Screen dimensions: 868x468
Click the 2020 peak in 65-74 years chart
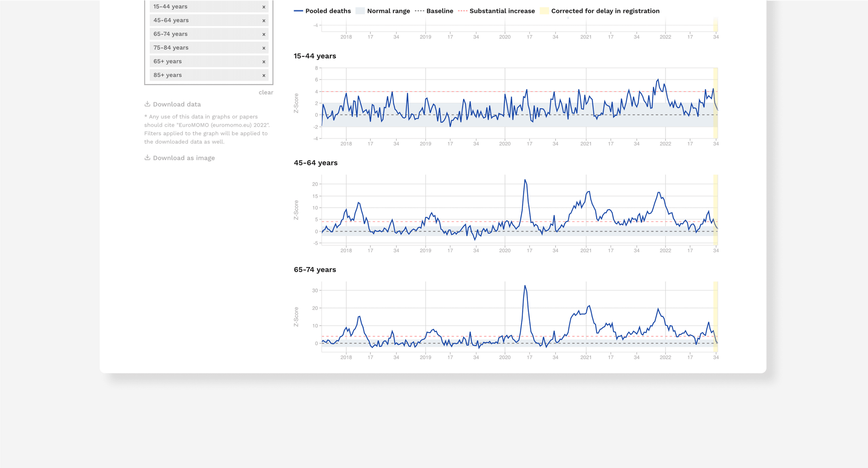pyautogui.click(x=525, y=286)
